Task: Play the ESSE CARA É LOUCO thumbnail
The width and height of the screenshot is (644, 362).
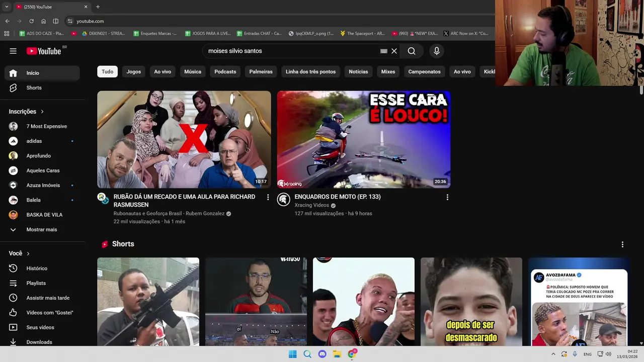Action: click(364, 139)
